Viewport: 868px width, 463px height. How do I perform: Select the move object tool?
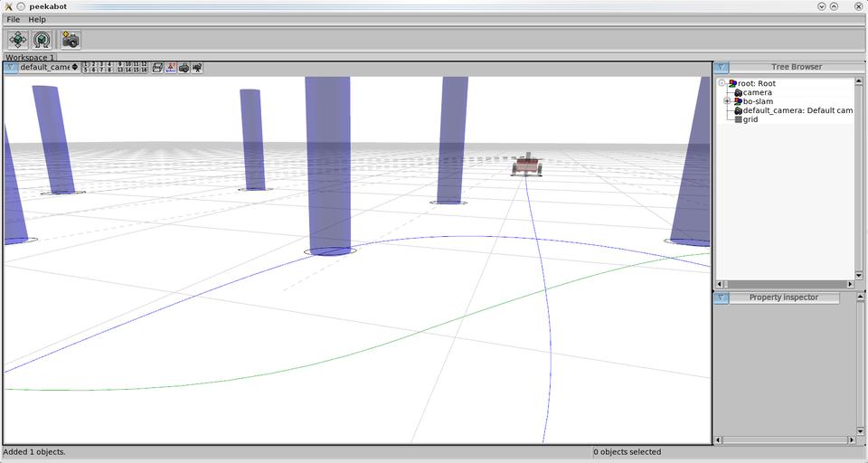[18, 40]
